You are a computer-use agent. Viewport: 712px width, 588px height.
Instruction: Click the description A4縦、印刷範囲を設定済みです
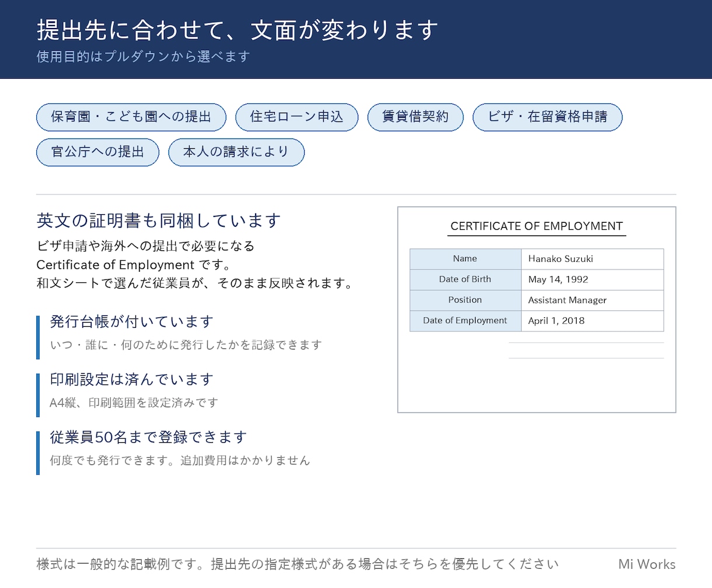coord(134,402)
